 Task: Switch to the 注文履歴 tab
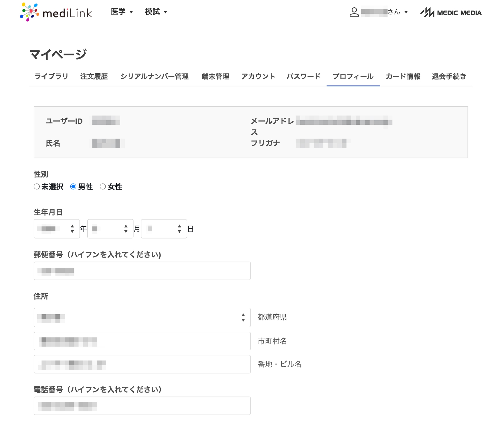(x=94, y=76)
